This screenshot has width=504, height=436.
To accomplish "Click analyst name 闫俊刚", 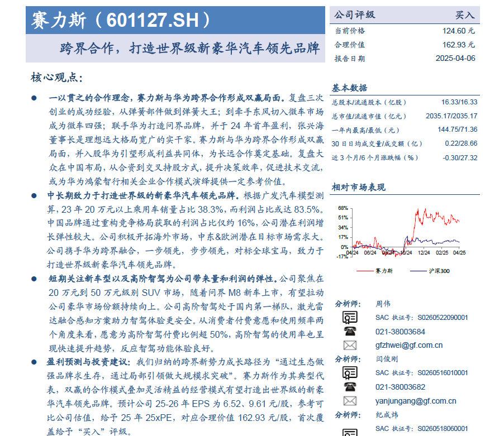I will pos(387,359).
